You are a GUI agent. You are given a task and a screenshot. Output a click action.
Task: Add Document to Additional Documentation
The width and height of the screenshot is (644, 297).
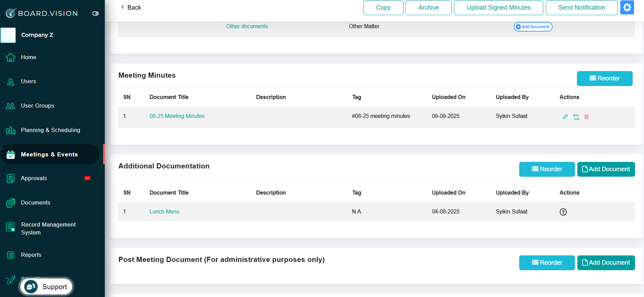pyautogui.click(x=606, y=169)
